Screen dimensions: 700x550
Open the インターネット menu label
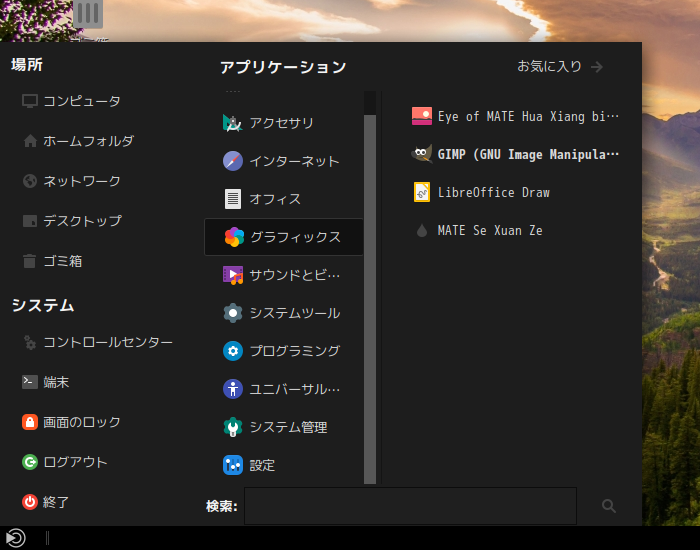pos(294,161)
